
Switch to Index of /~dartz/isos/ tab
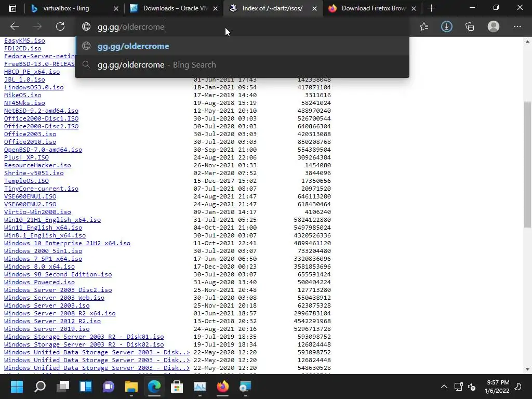tap(272, 8)
